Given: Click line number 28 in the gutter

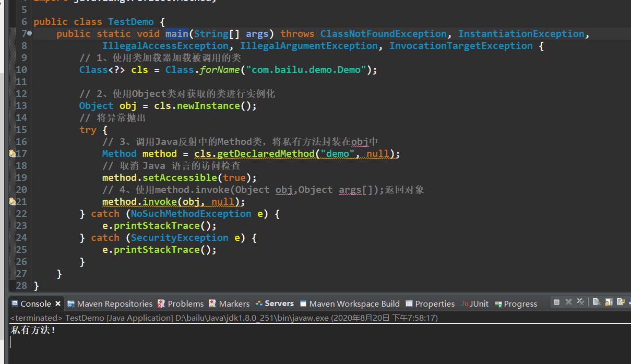Looking at the screenshot, I should pyautogui.click(x=21, y=286).
